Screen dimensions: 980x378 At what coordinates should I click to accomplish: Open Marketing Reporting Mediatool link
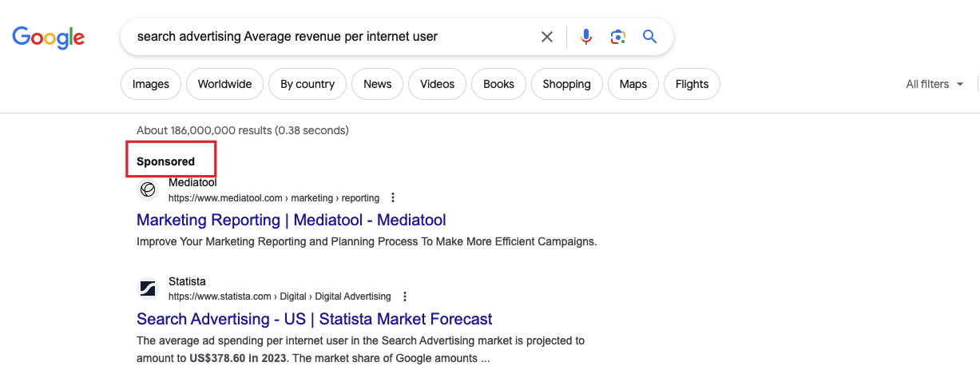pos(292,220)
